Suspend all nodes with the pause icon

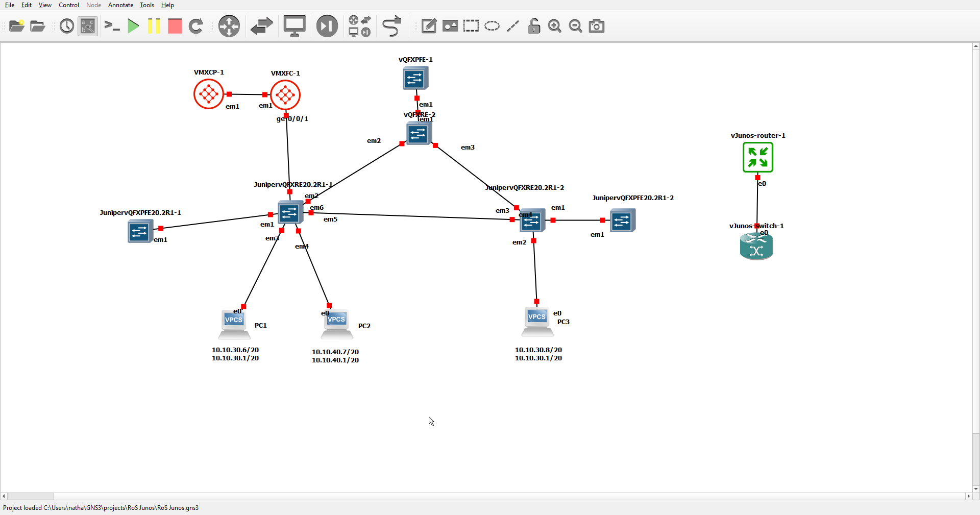pos(154,26)
